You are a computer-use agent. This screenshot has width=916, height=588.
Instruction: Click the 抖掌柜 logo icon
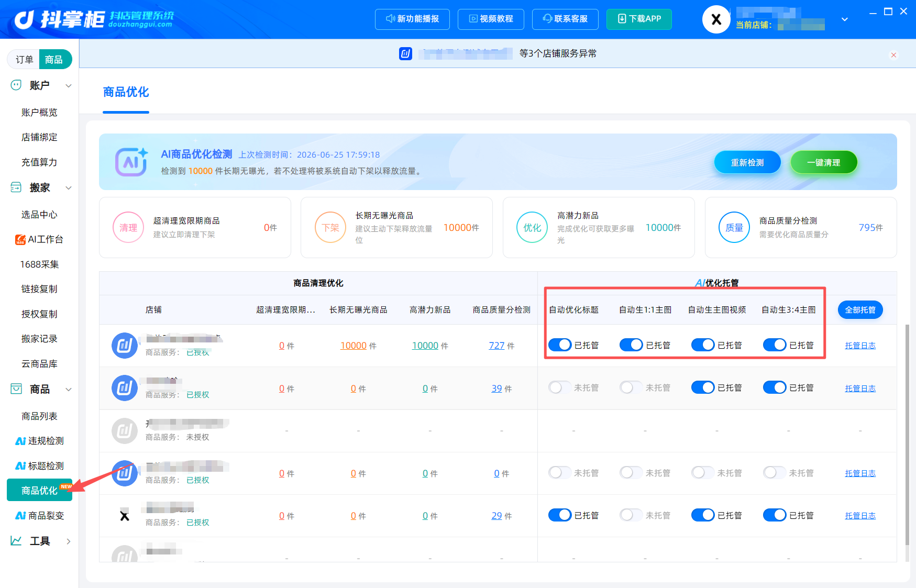point(24,19)
